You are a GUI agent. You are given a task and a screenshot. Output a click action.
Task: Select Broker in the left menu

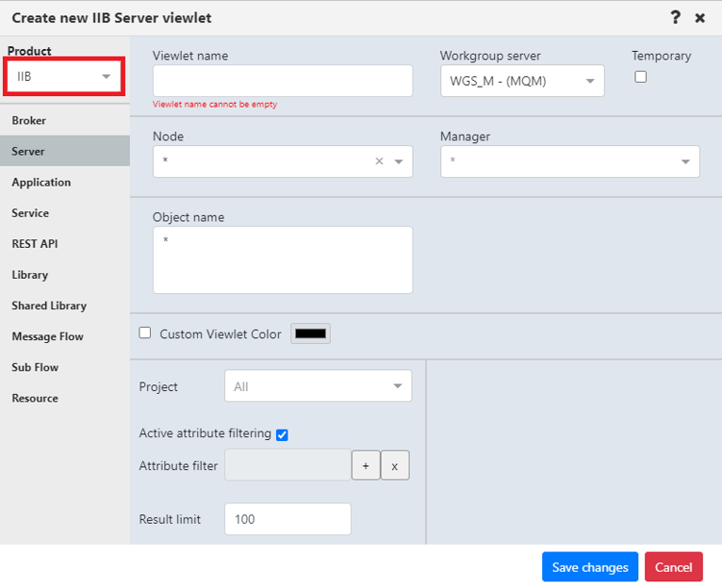65,121
